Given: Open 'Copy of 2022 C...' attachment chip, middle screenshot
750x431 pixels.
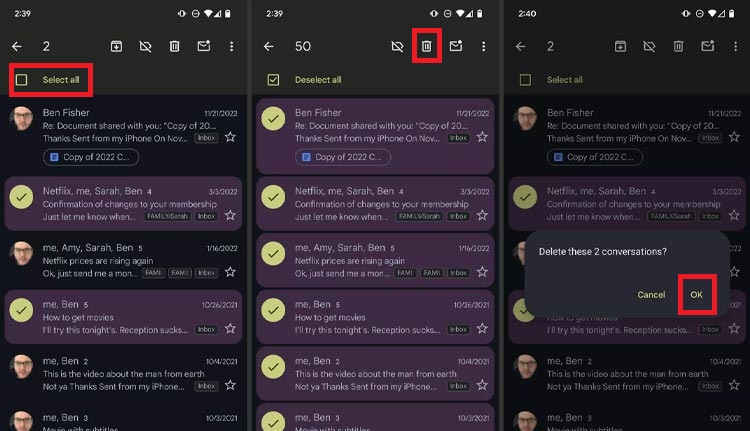Looking at the screenshot, I should click(x=343, y=157).
